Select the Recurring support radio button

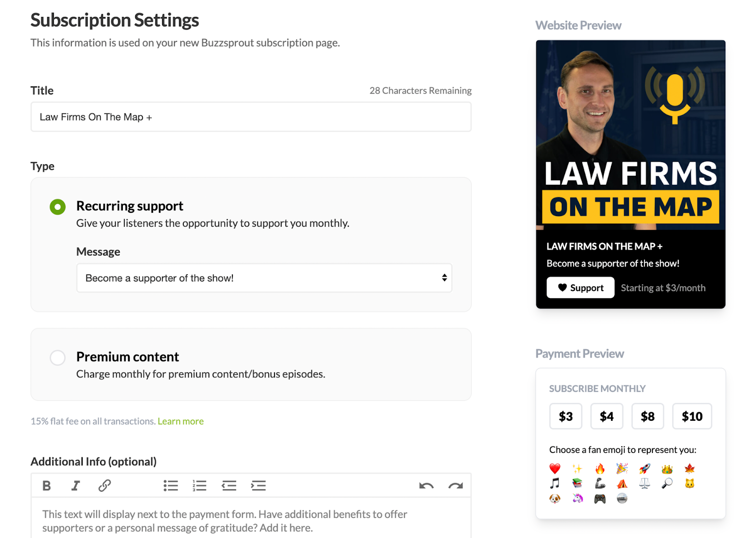coord(58,207)
